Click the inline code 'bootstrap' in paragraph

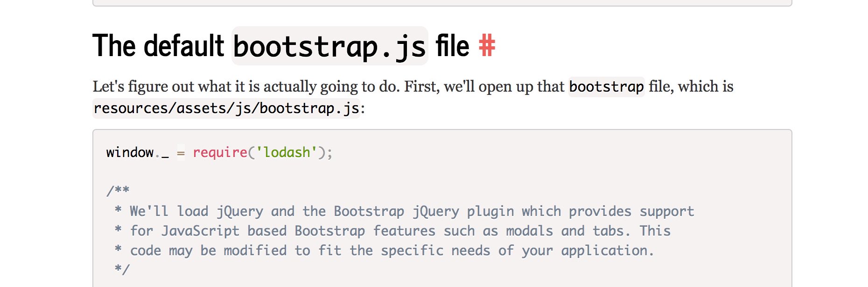point(606,86)
